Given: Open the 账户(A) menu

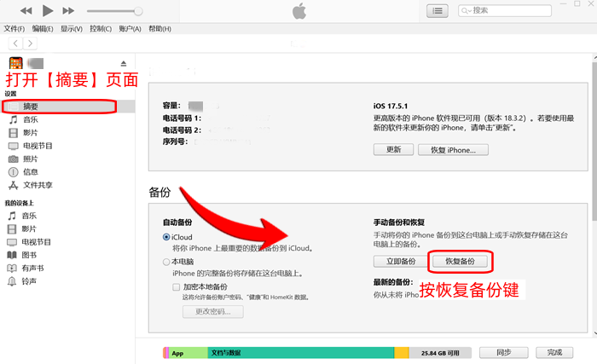Looking at the screenshot, I should click(130, 28).
